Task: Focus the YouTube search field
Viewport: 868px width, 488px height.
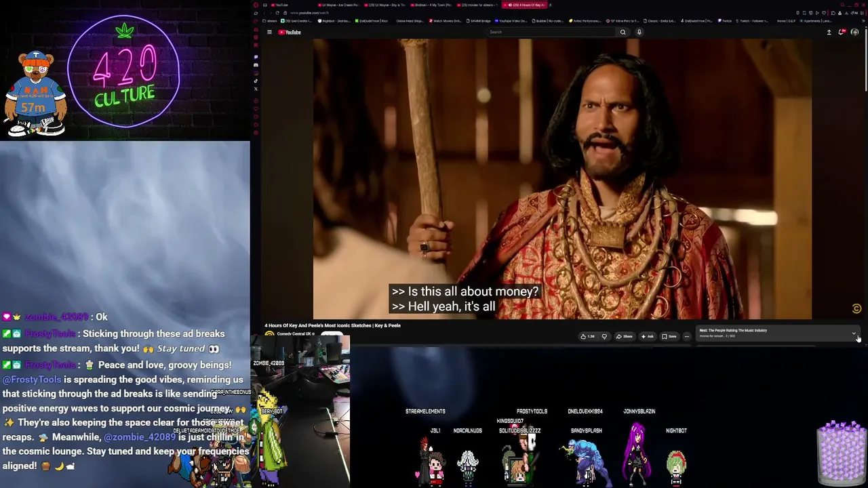Action: click(x=552, y=32)
